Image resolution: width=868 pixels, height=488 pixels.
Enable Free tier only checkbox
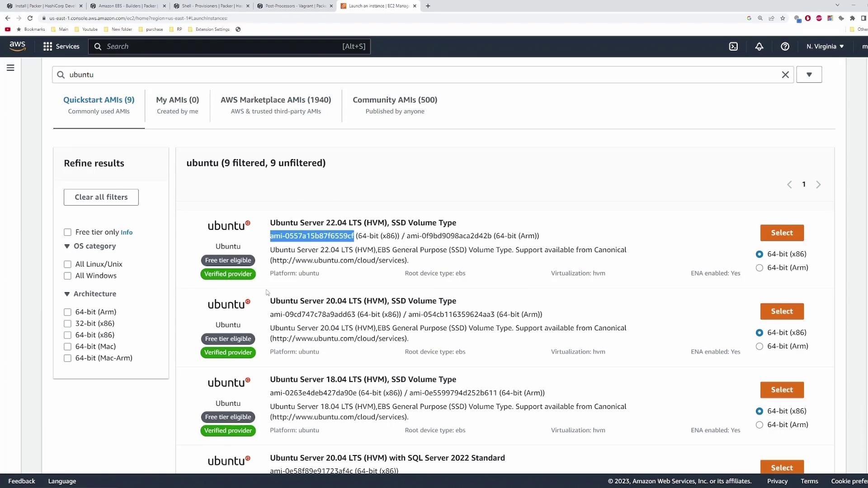[67, 232]
